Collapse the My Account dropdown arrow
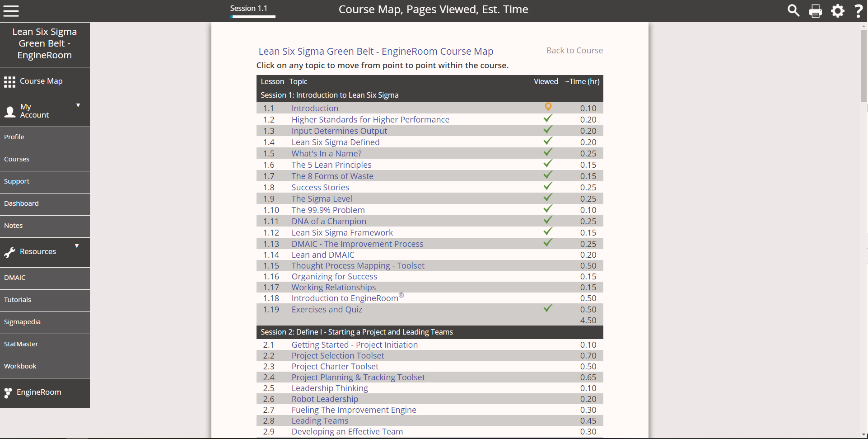868x439 pixels. click(78, 105)
